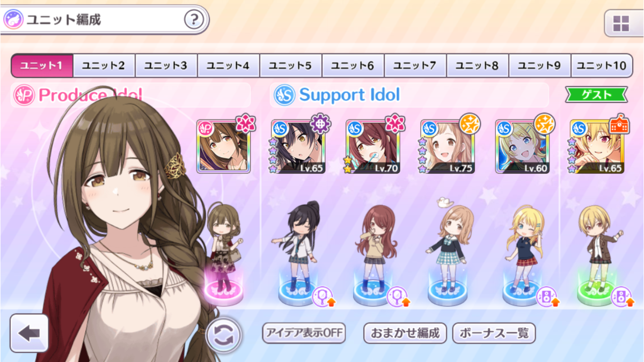Tap the pink Produce Idol P icon

pyautogui.click(x=23, y=95)
